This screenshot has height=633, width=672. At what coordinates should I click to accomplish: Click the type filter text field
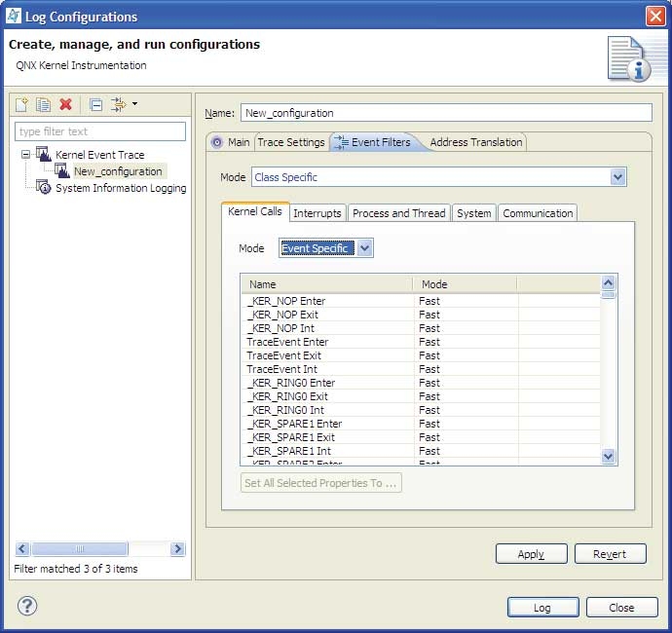(100, 131)
